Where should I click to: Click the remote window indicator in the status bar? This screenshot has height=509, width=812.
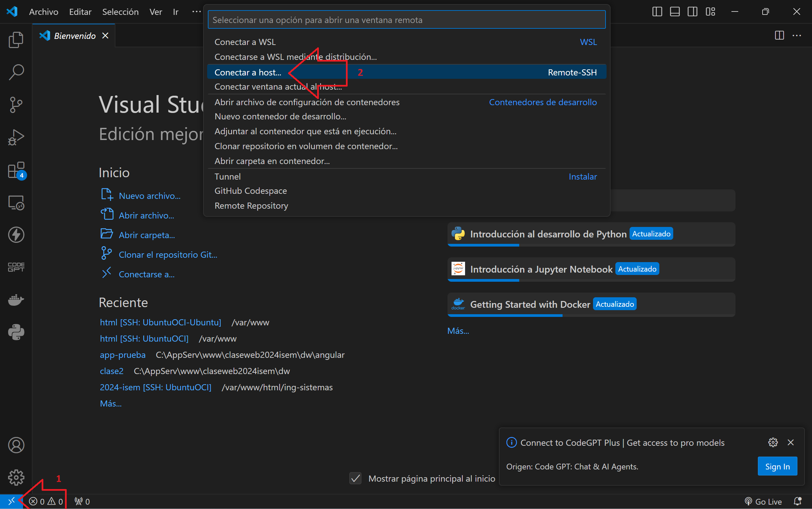(x=12, y=501)
